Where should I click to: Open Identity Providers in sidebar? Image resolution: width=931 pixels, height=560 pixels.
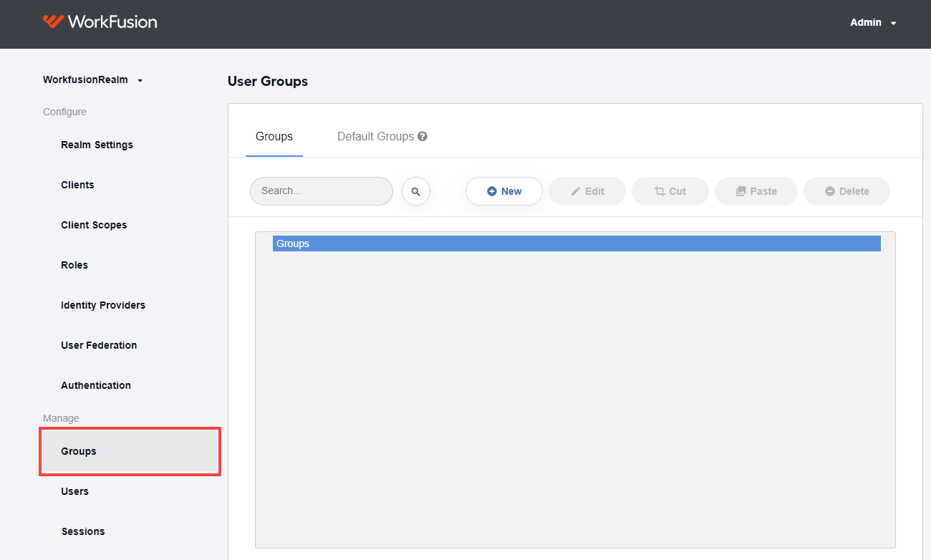pos(103,305)
